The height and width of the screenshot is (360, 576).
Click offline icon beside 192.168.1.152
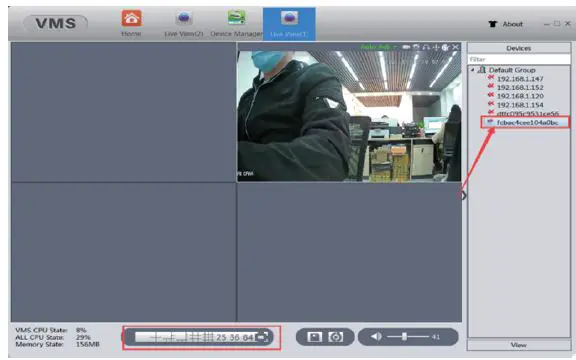tap(491, 86)
